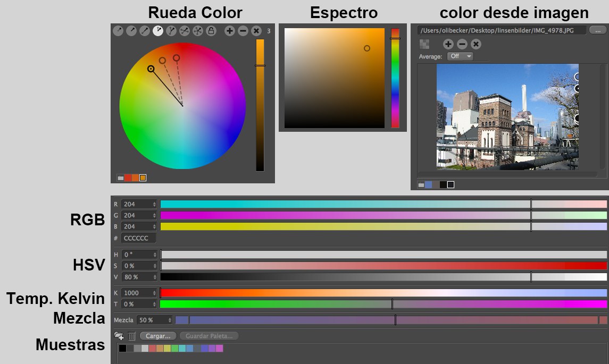Choose the active analogous harmony icon
Screen dimensions: 609x364
(x=158, y=31)
